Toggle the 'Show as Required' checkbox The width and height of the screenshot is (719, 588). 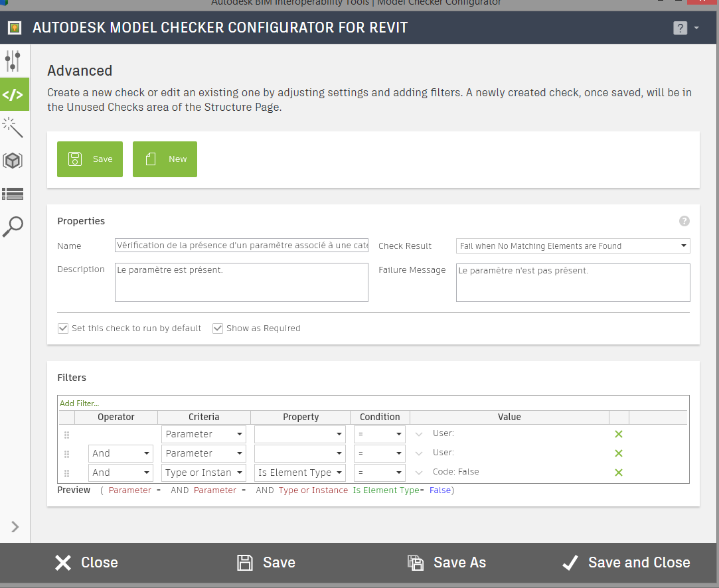[218, 328]
